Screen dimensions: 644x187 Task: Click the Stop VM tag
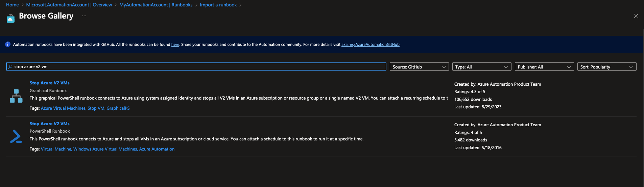tap(96, 108)
